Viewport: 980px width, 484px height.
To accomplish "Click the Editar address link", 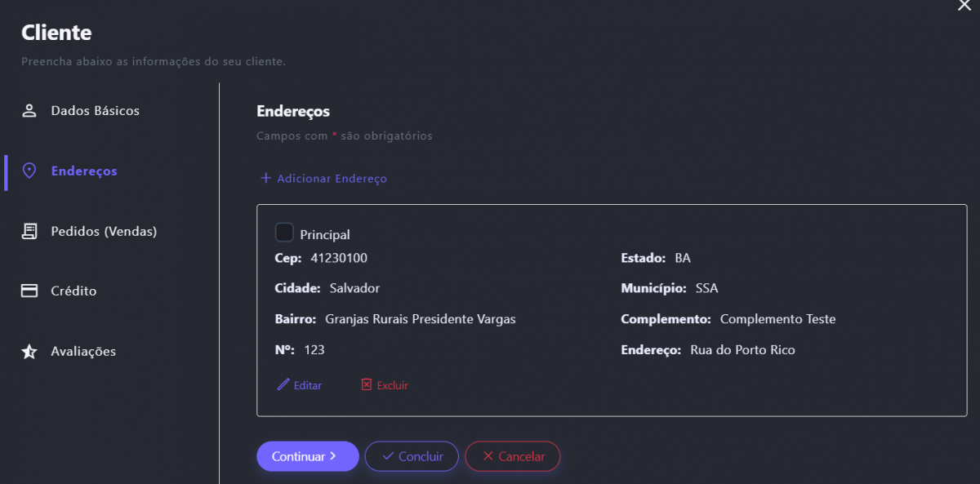I will point(308,385).
